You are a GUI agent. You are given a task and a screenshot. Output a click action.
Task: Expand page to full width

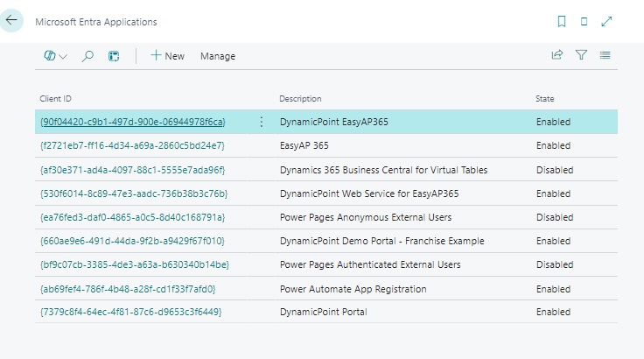coord(606,21)
